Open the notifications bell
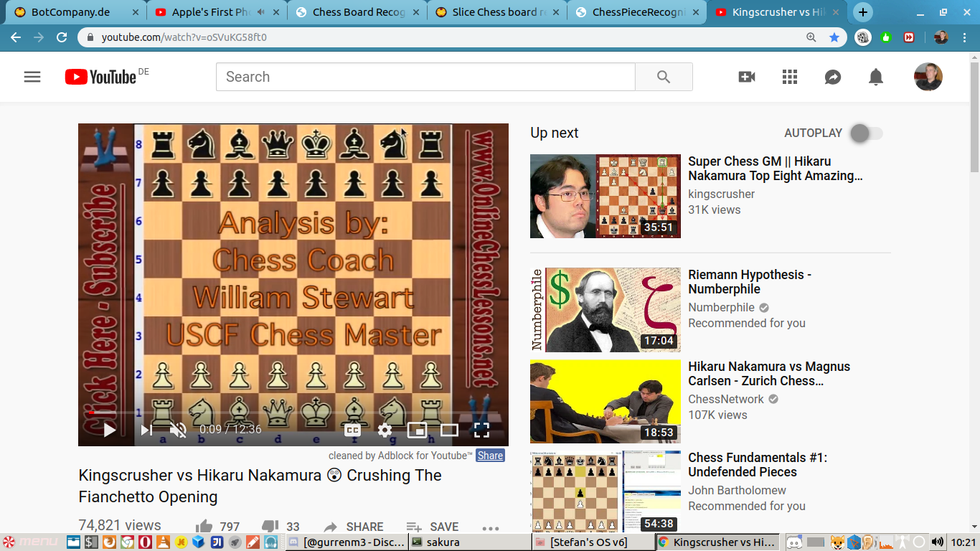Screen dimensions: 980x551 point(876,77)
